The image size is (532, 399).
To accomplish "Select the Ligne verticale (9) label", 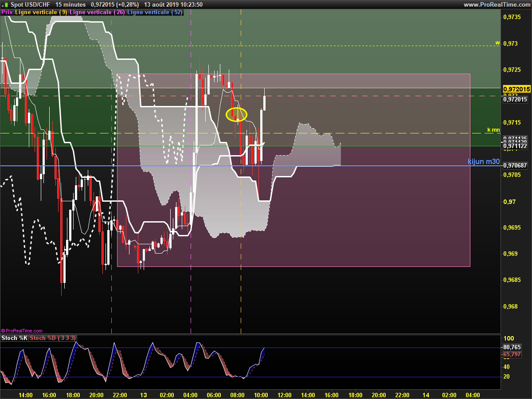I will tap(41, 12).
